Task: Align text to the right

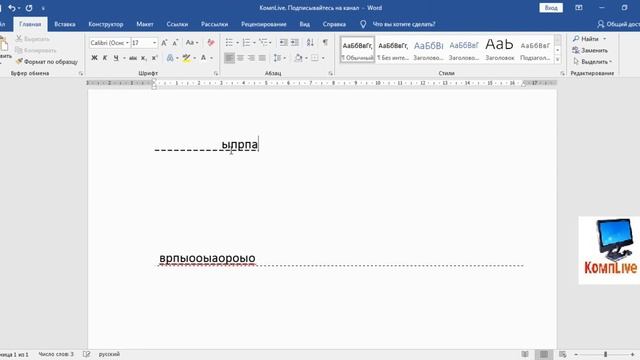Action: [x=251, y=58]
